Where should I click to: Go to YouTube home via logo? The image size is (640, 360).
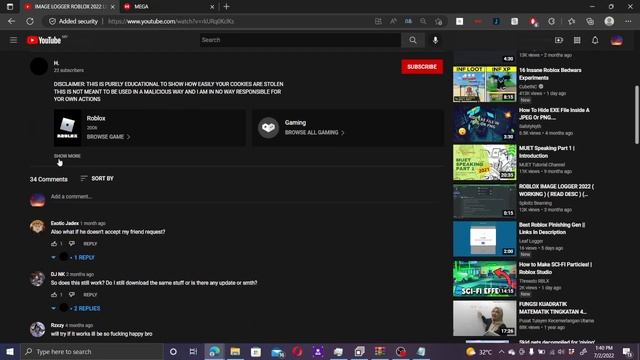(x=44, y=40)
